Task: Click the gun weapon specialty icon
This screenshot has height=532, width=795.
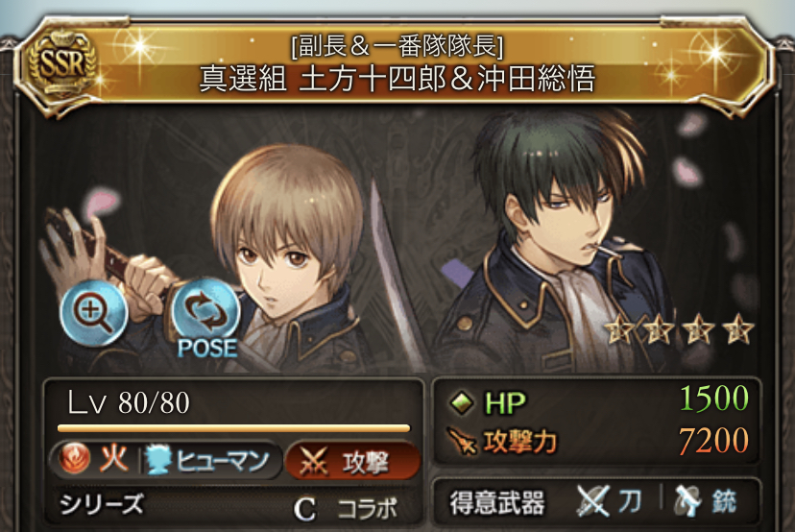Action: pyautogui.click(x=688, y=500)
